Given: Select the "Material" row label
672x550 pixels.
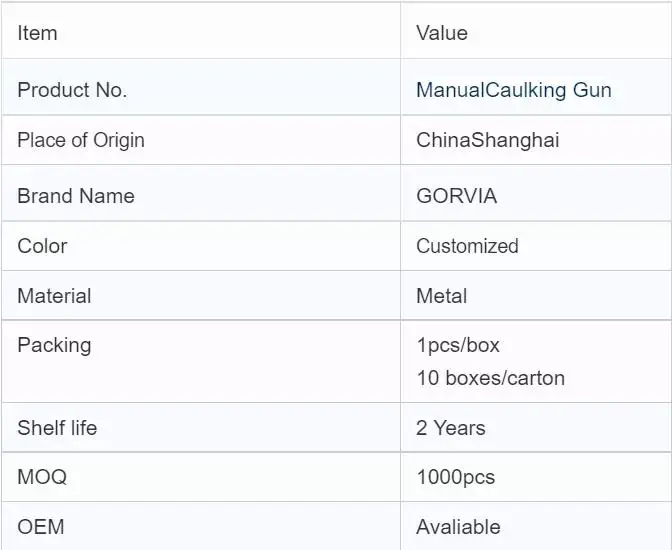Looking at the screenshot, I should (x=54, y=296).
